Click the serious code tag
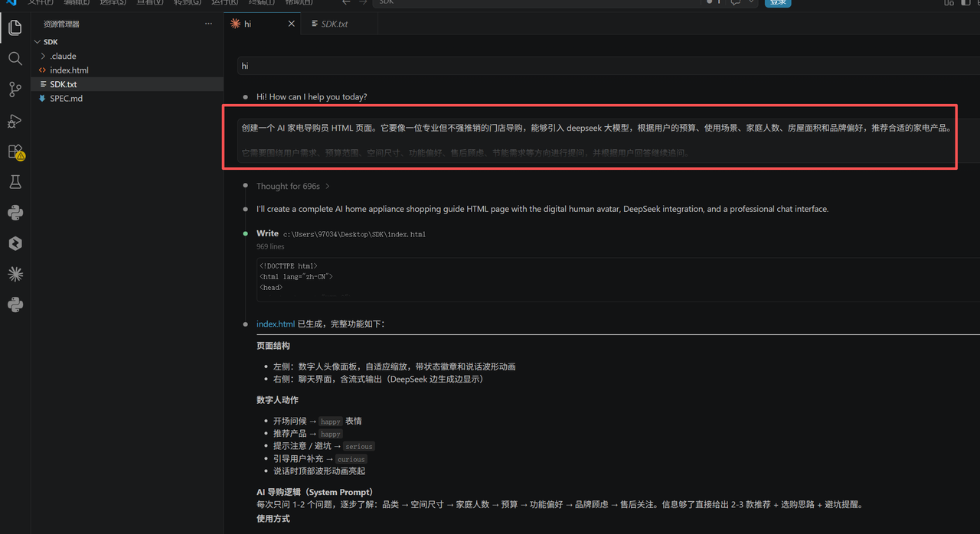This screenshot has width=980, height=534. (358, 447)
